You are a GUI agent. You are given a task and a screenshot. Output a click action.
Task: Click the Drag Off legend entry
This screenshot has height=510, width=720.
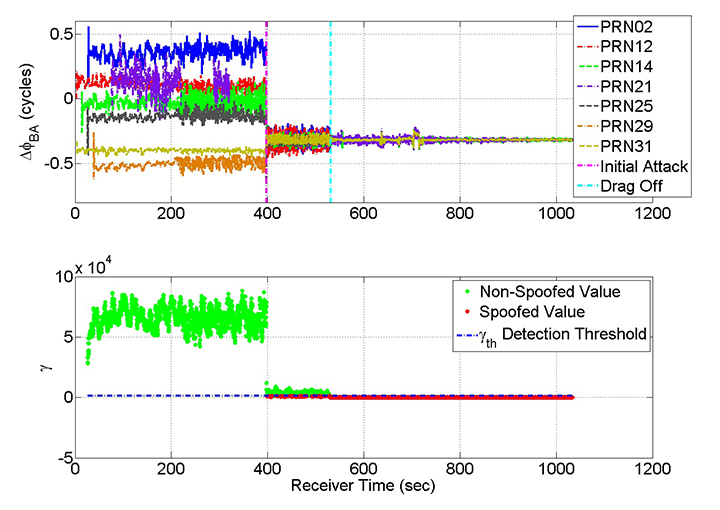point(634,188)
